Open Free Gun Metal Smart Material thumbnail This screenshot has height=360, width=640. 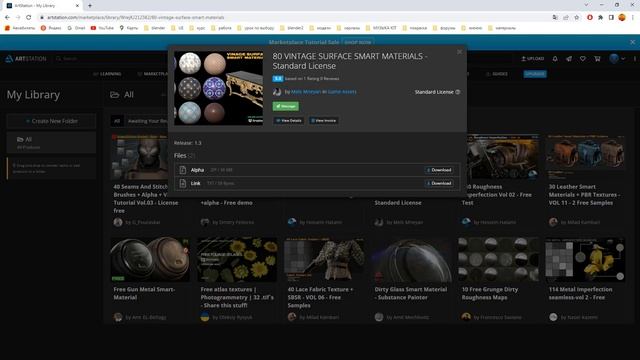(x=150, y=260)
